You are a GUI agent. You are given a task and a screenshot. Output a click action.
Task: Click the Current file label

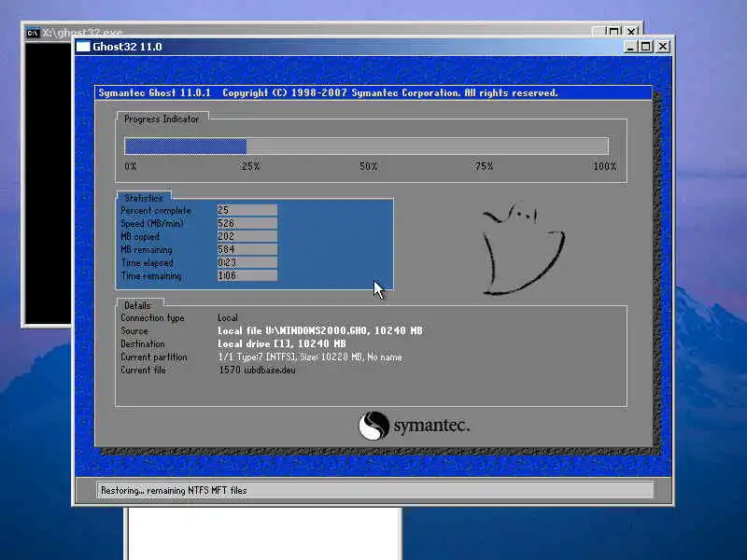(143, 370)
